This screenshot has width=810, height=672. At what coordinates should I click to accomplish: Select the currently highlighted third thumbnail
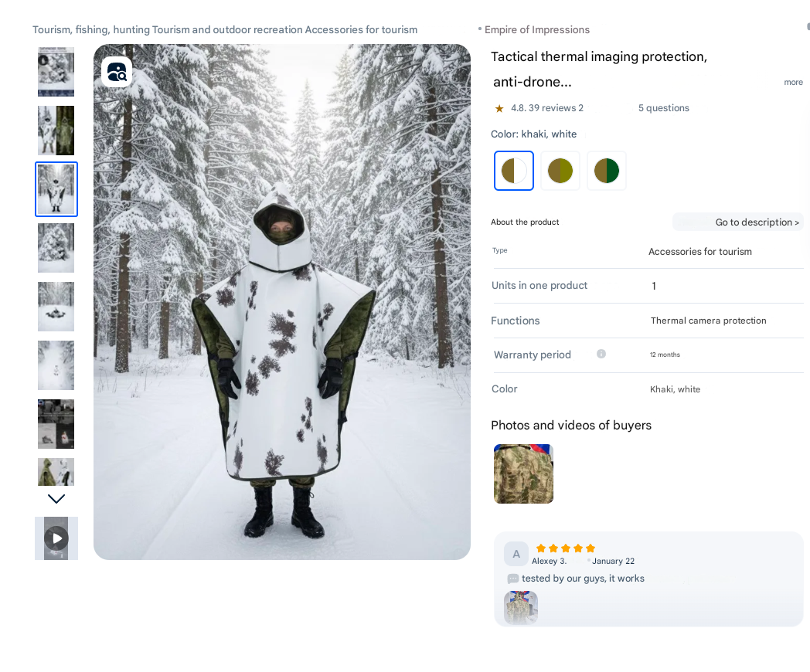click(x=56, y=189)
